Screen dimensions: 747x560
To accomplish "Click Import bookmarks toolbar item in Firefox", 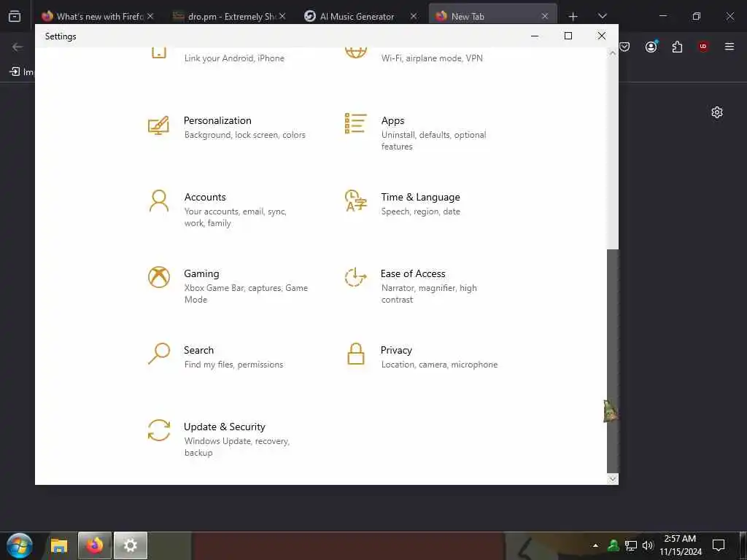I will tap(22, 72).
